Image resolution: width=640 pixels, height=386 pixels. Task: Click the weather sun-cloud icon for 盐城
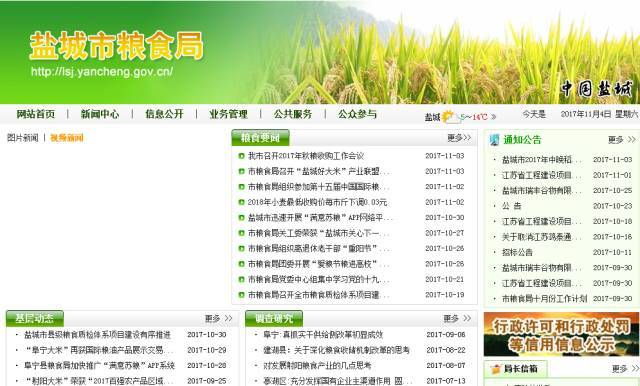click(450, 117)
